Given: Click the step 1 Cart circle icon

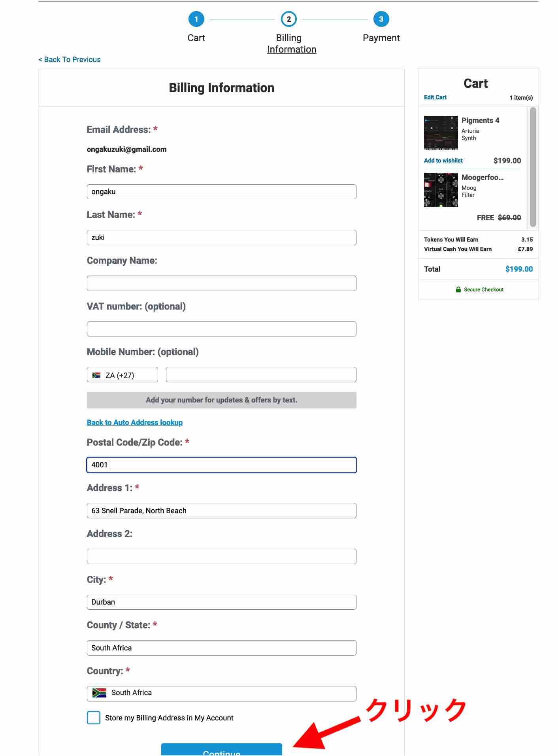Looking at the screenshot, I should tap(196, 19).
